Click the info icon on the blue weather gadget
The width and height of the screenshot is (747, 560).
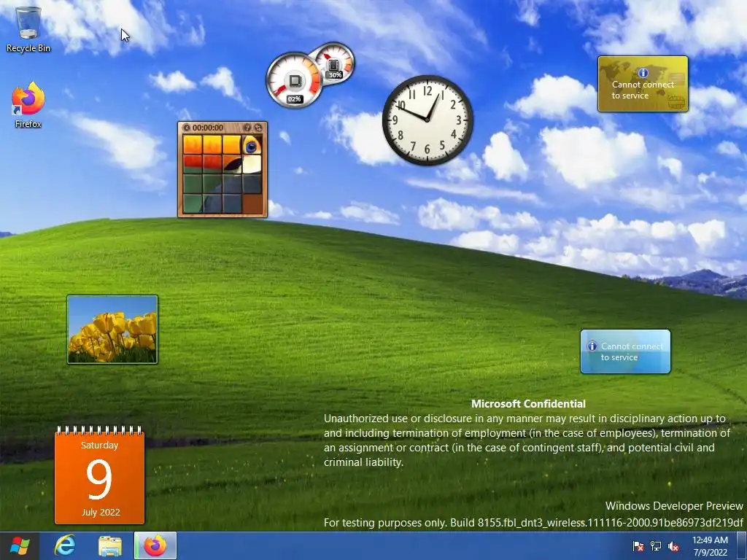(592, 346)
